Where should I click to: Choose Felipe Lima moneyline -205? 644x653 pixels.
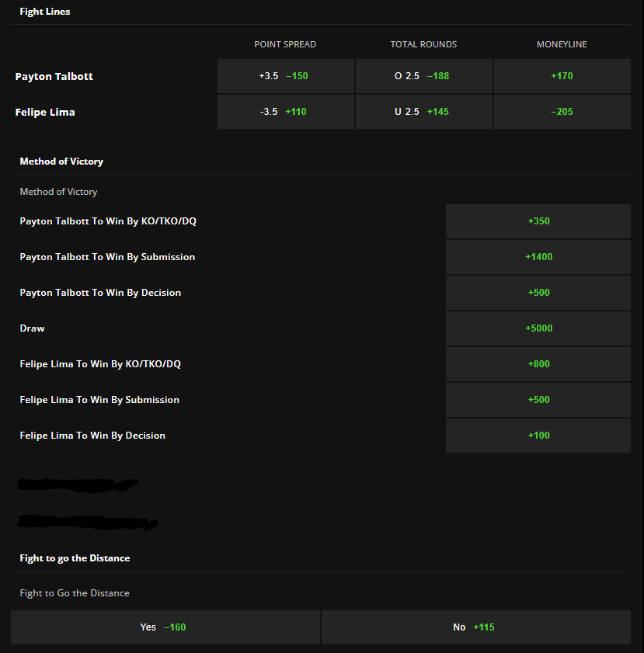point(562,112)
